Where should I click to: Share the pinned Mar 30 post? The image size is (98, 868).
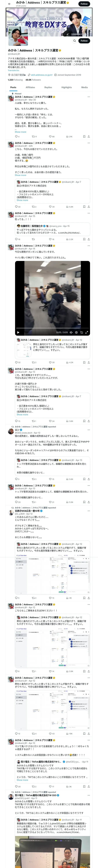point(89,136)
